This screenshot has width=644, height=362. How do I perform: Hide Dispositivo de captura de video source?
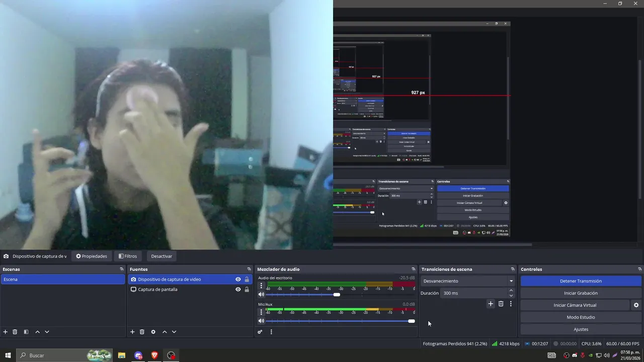(238, 280)
